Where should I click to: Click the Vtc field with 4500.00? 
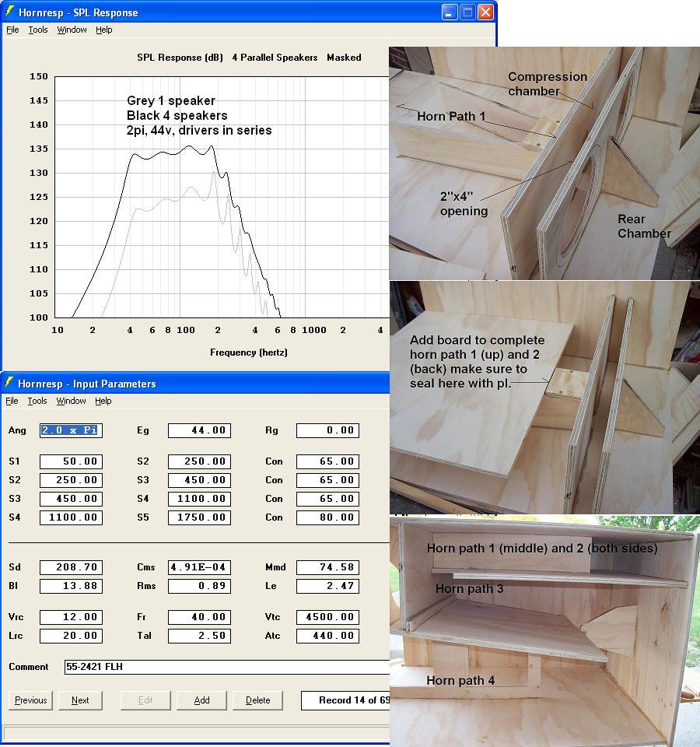(x=327, y=617)
